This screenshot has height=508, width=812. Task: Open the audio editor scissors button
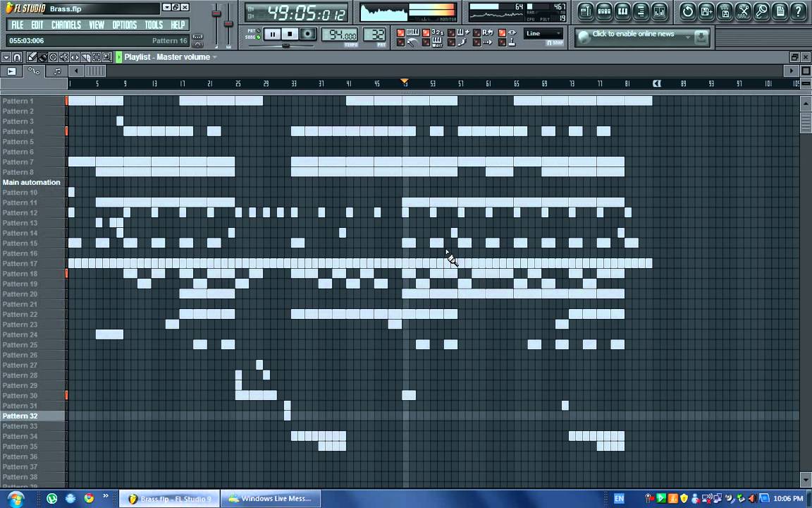click(743, 11)
